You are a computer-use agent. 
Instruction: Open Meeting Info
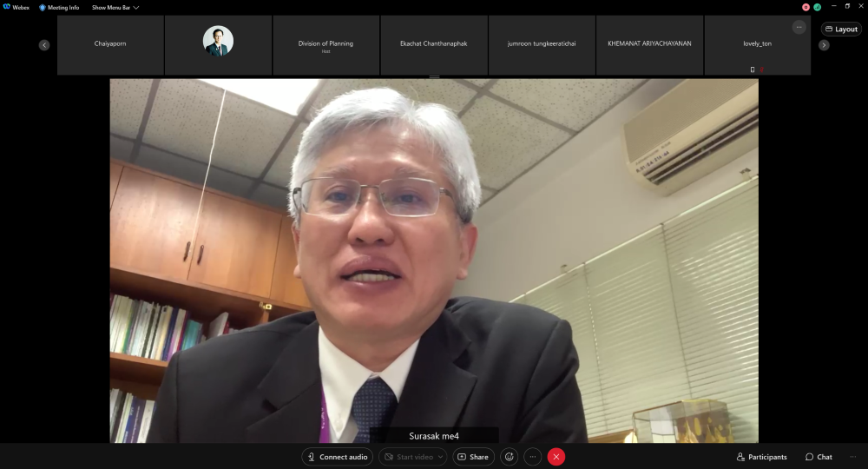click(59, 7)
